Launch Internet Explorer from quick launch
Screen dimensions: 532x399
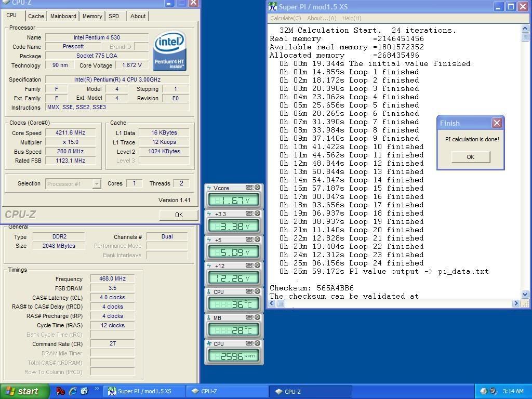[73, 391]
